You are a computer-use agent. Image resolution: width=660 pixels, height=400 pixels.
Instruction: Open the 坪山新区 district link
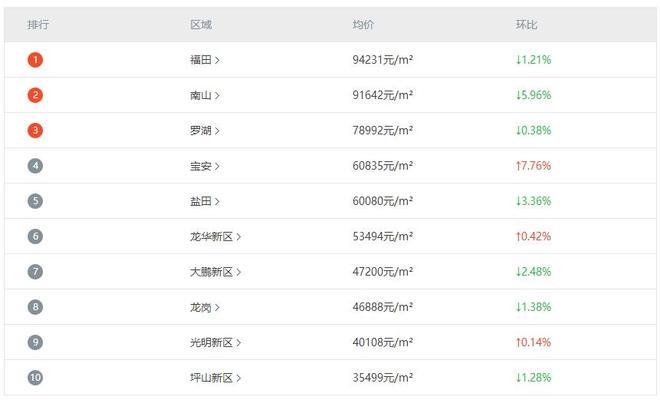pos(215,378)
